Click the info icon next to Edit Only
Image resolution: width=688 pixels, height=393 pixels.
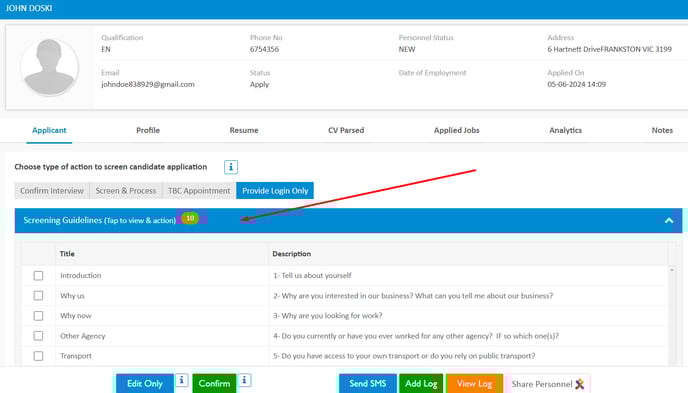point(182,380)
